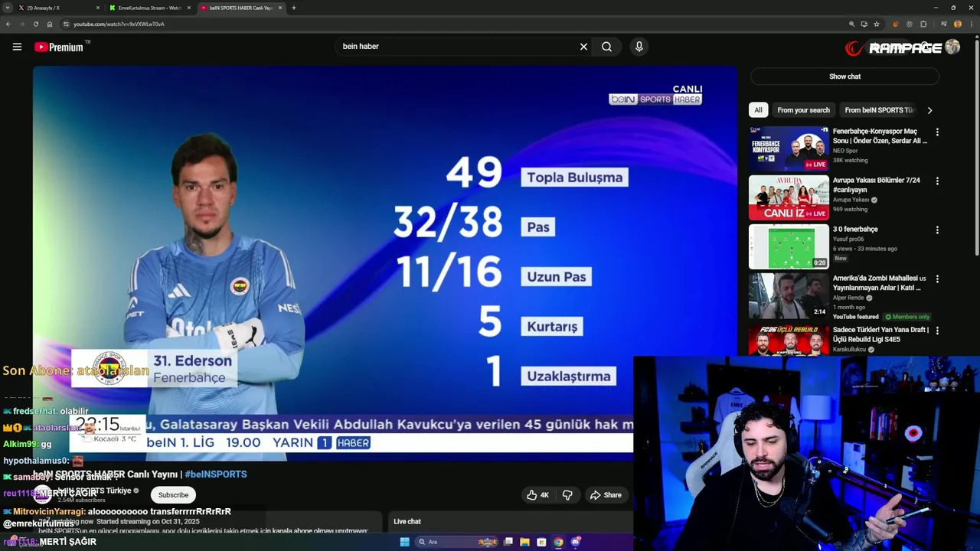Image resolution: width=980 pixels, height=551 pixels.
Task: Like the video showing 4K likes
Action: coord(537,495)
